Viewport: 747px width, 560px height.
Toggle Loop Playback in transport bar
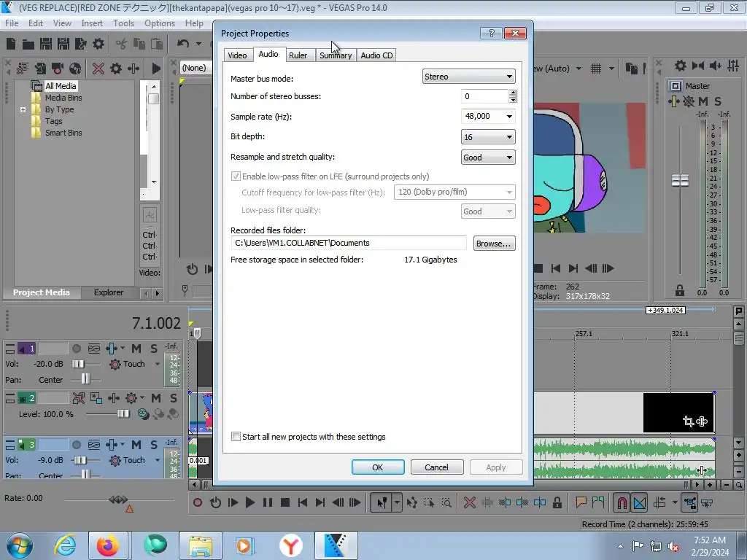pyautogui.click(x=215, y=502)
